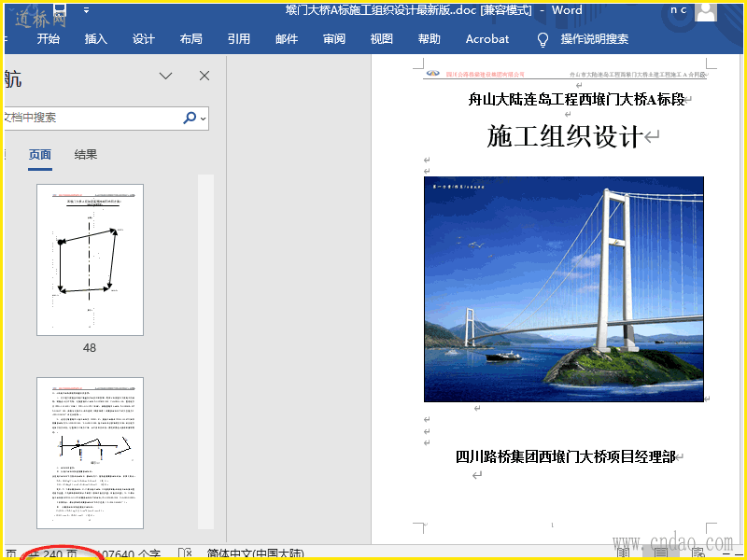Open the 审阅 ribbon tab
The height and width of the screenshot is (560, 747).
334,39
